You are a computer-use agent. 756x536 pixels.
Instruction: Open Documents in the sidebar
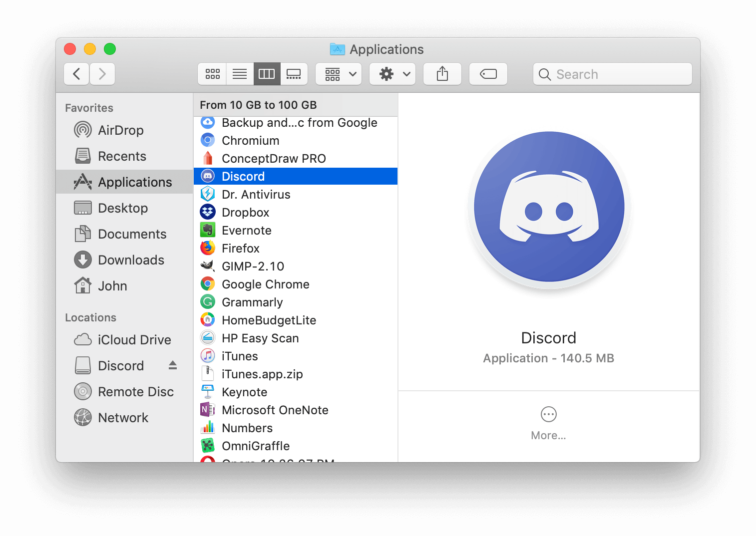tap(124, 234)
